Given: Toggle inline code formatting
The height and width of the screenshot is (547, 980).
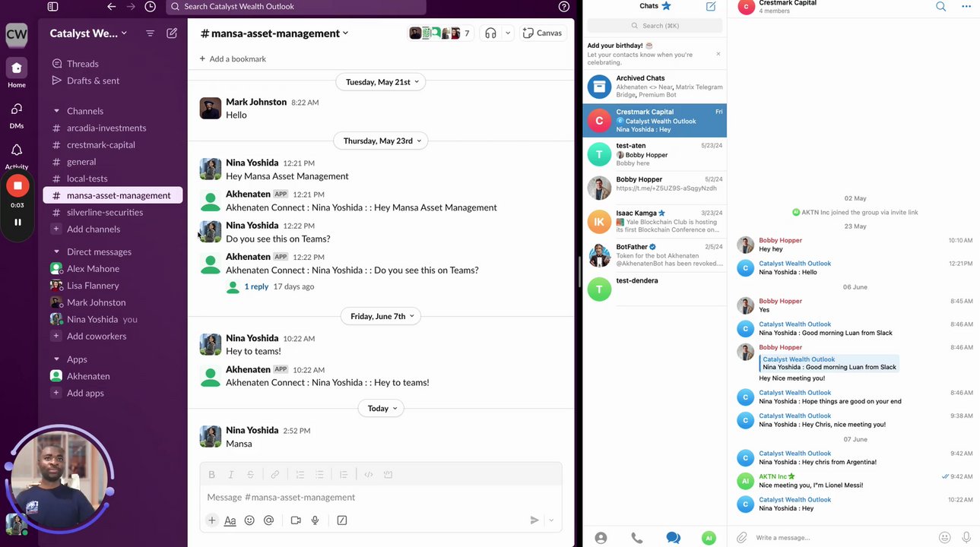Looking at the screenshot, I should [x=369, y=475].
